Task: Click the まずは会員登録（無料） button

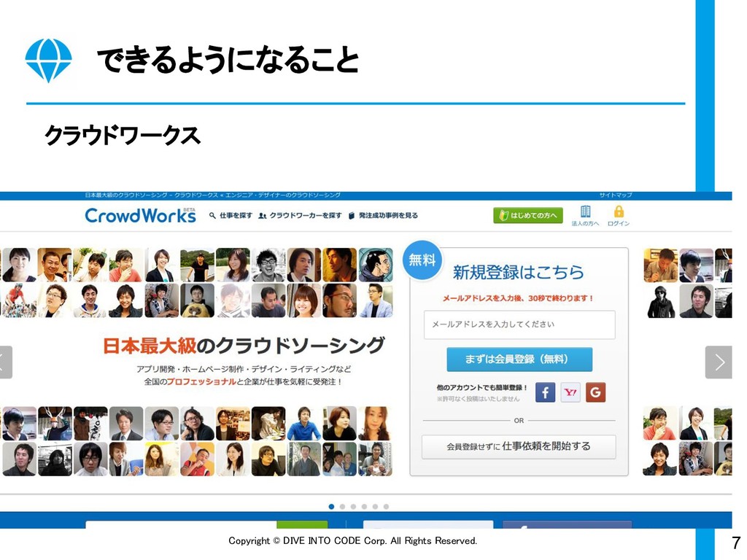Action: (519, 359)
